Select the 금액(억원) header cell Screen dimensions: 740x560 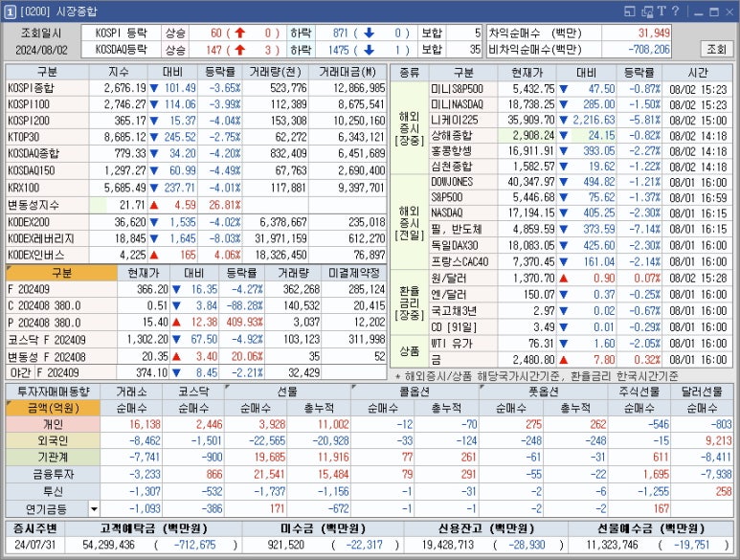pos(53,407)
